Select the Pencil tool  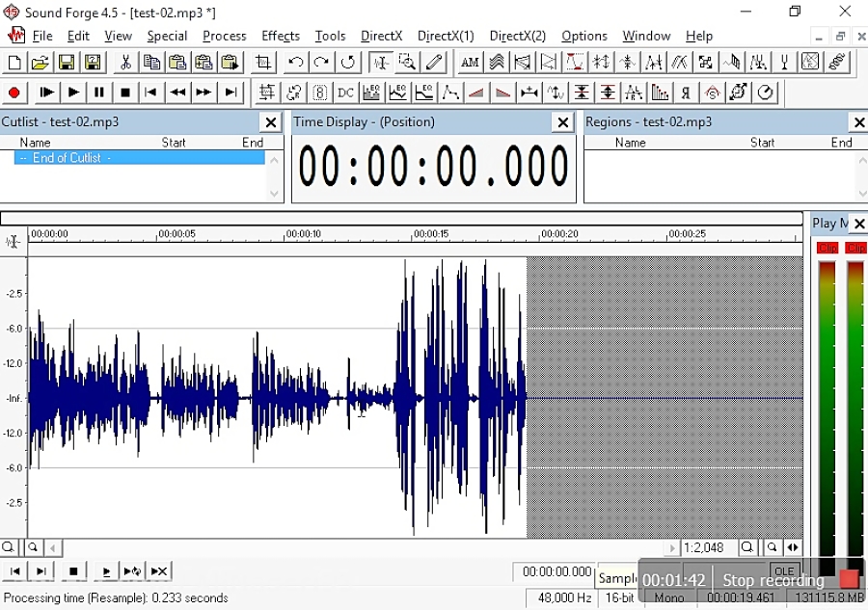point(433,63)
